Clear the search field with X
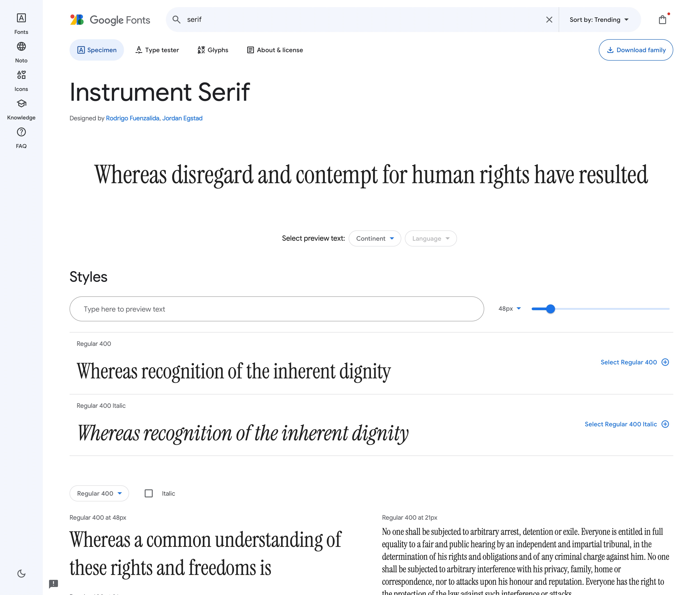Image resolution: width=700 pixels, height=595 pixels. pos(549,20)
